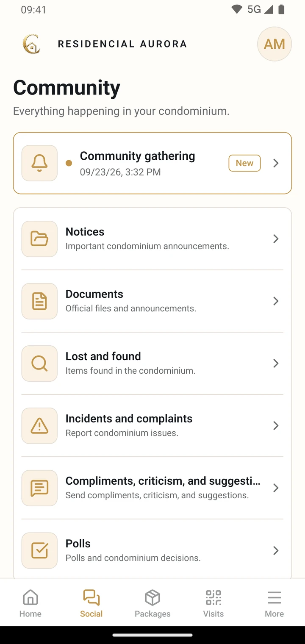Tap 'Important condominium announcements.' description
Image resolution: width=305 pixels, height=644 pixels.
[x=147, y=246]
